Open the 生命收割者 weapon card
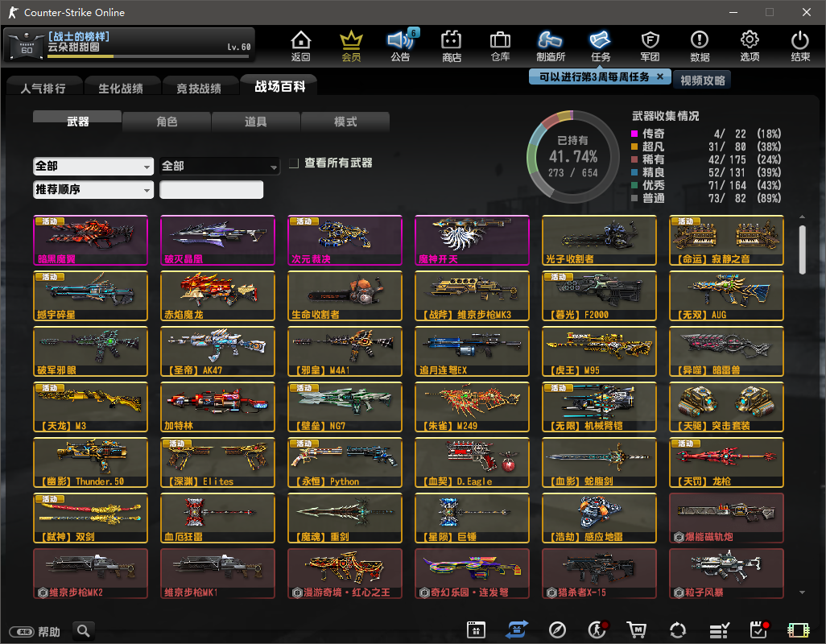826x644 pixels. pos(345,296)
